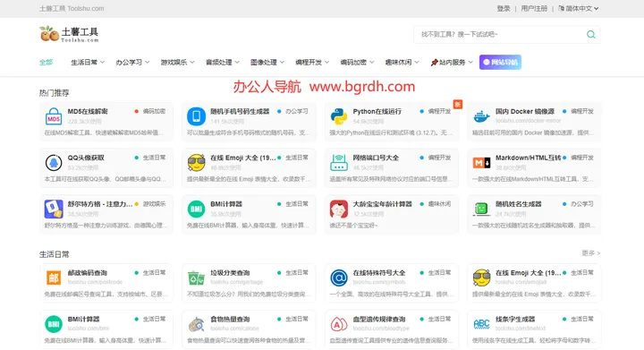Open the 用户注册 link
The width and height of the screenshot is (644, 350).
click(534, 8)
